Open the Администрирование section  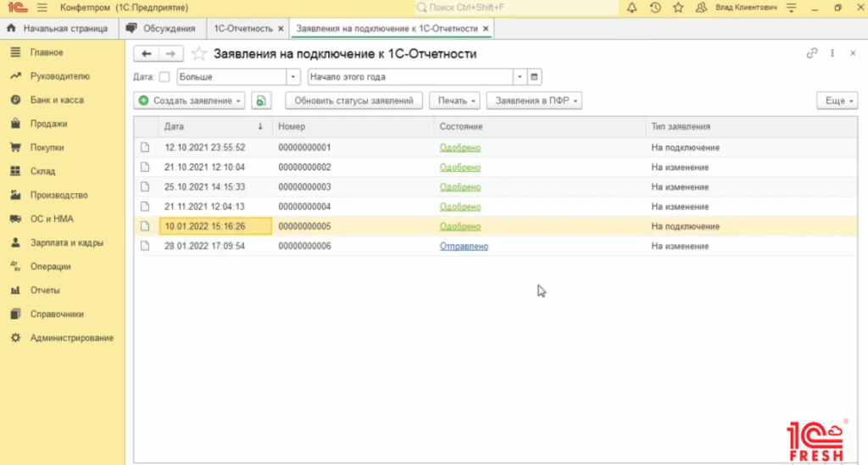click(x=71, y=337)
